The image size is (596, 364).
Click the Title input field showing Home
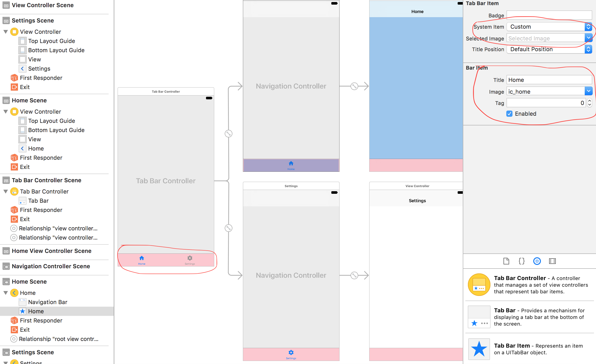(549, 80)
